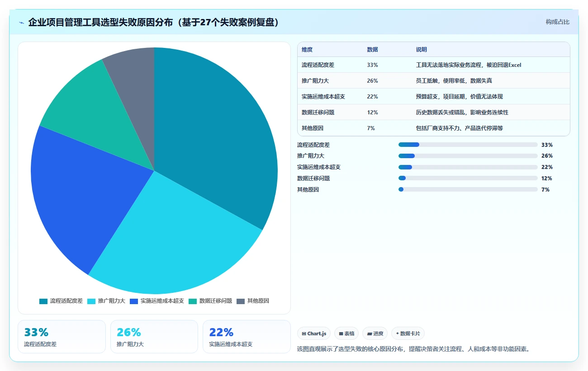
Task: Click the 构成占比 label in header
Action: [558, 22]
